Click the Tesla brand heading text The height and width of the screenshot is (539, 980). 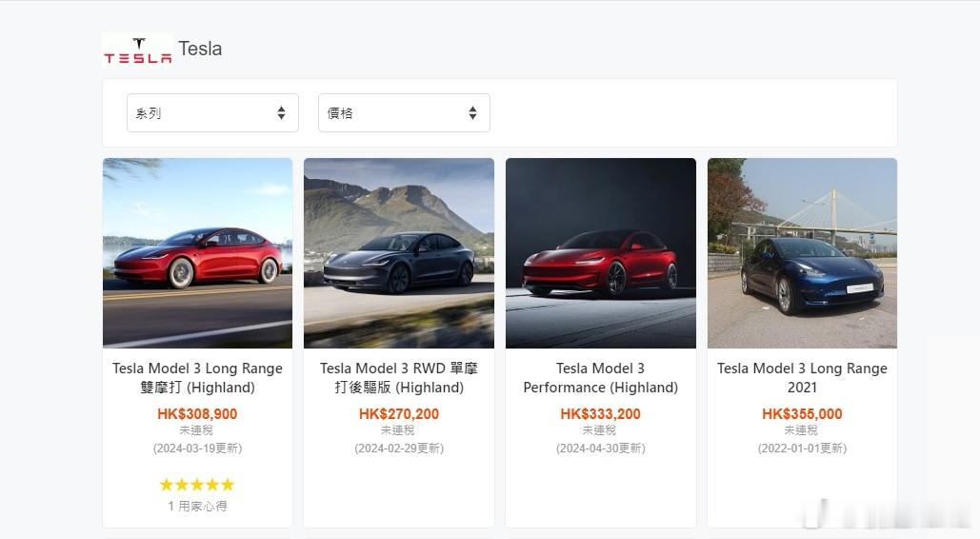tap(200, 49)
